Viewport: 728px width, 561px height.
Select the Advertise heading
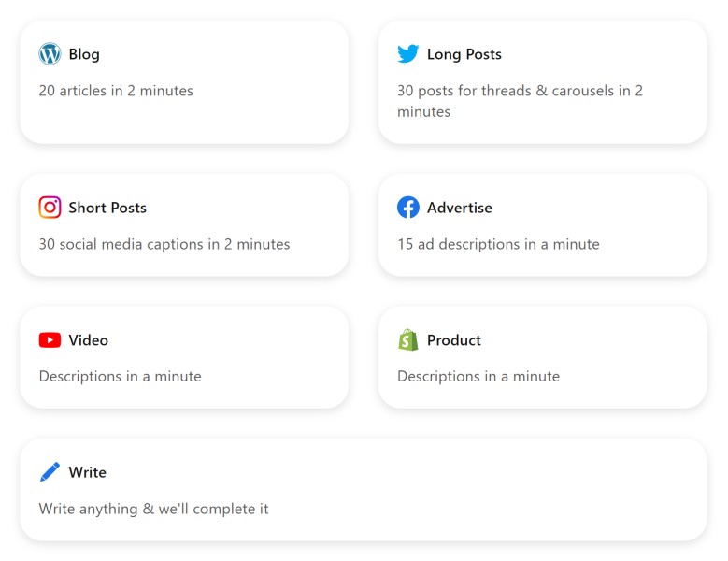click(460, 208)
